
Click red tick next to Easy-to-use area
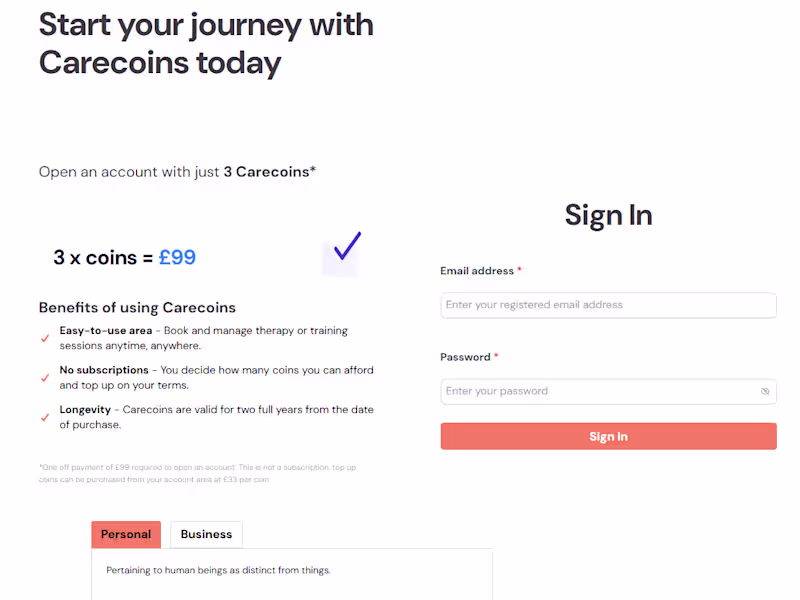pyautogui.click(x=45, y=338)
